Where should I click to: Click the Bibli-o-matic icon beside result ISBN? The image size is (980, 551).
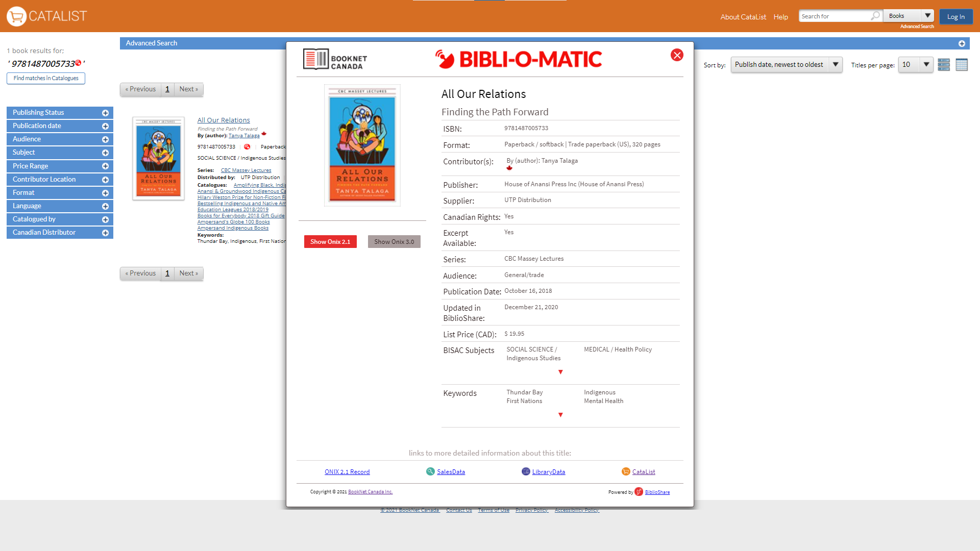tap(247, 147)
